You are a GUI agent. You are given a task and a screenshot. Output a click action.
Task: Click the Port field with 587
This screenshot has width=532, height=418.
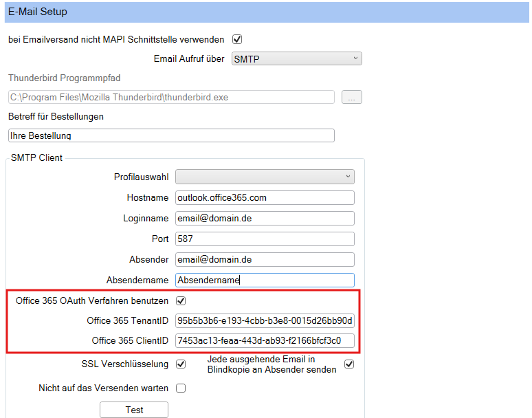tap(265, 239)
